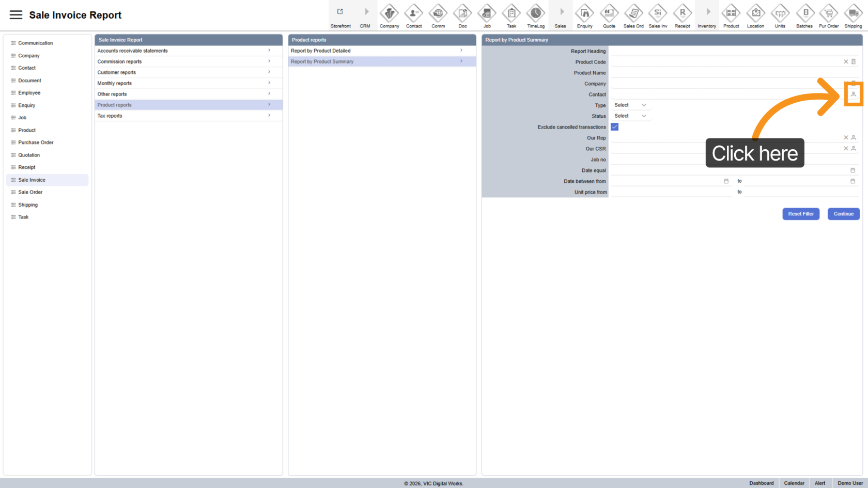The width and height of the screenshot is (868, 488).
Task: Select Report by Product Detailed
Action: click(x=381, y=51)
